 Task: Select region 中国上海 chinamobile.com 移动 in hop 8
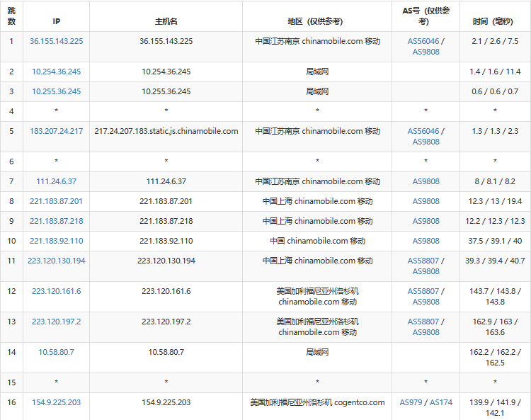pos(317,201)
